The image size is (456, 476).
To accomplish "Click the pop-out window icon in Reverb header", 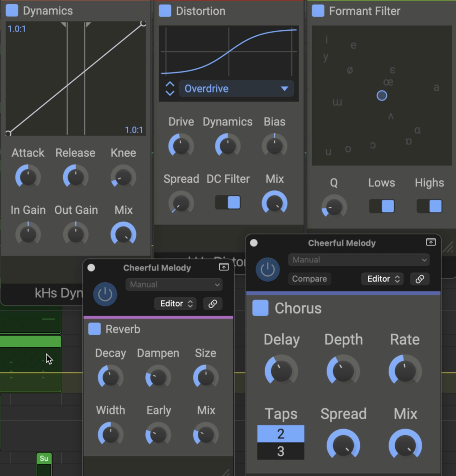I will (224, 267).
